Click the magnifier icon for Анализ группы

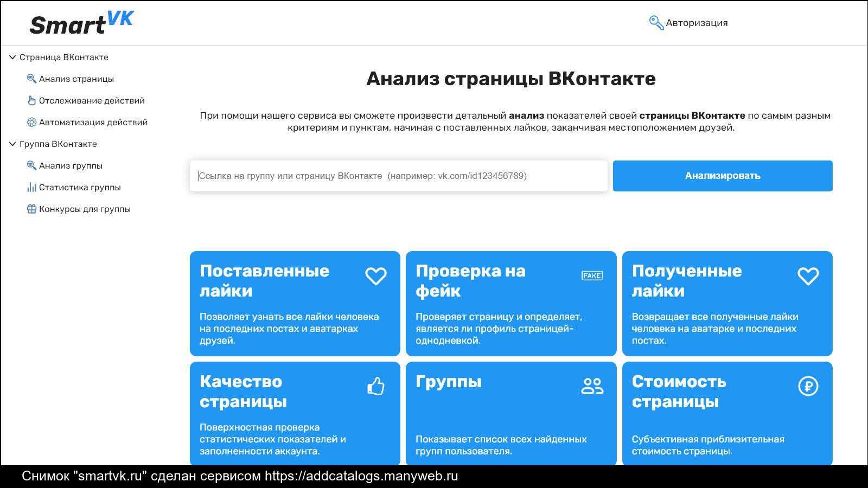(31, 165)
